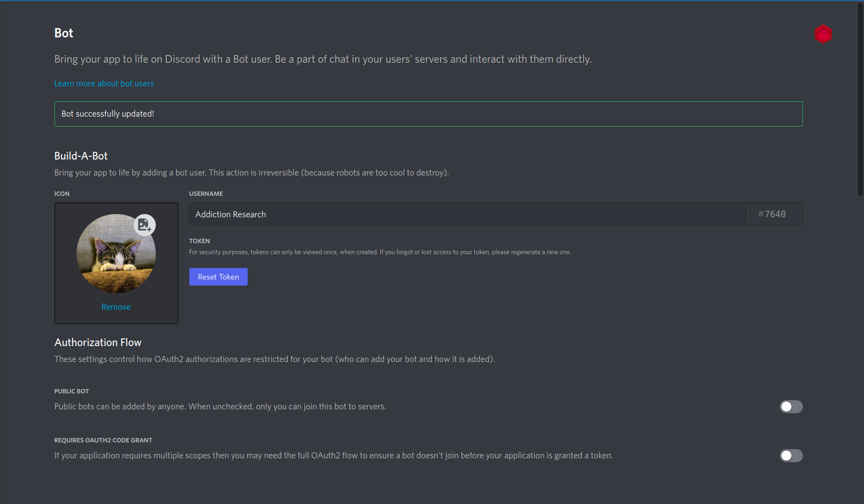Click the Reset Token button

pos(218,277)
